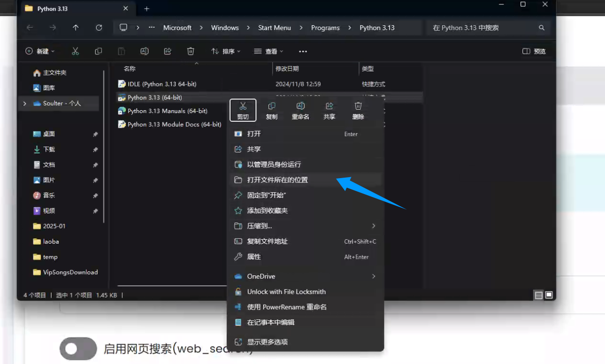Switch to details view icon in status bar
Screen dimensions: 605x364
pyautogui.click(x=538, y=295)
